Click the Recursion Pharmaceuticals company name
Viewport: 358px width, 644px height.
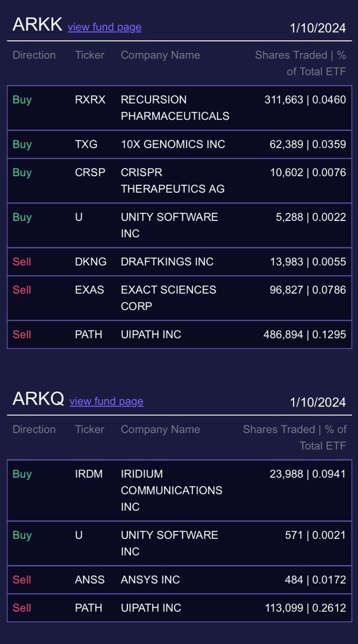(175, 108)
